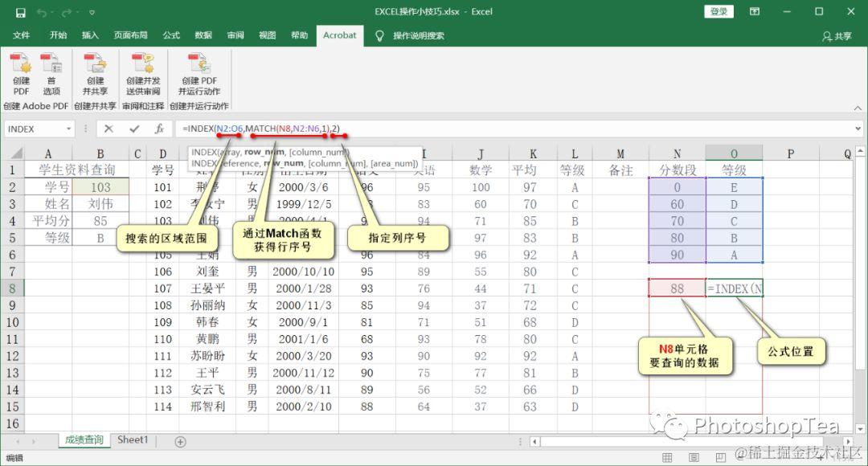Click the Name Box showing INDEX
Screen dimensions: 868x466
coord(35,129)
